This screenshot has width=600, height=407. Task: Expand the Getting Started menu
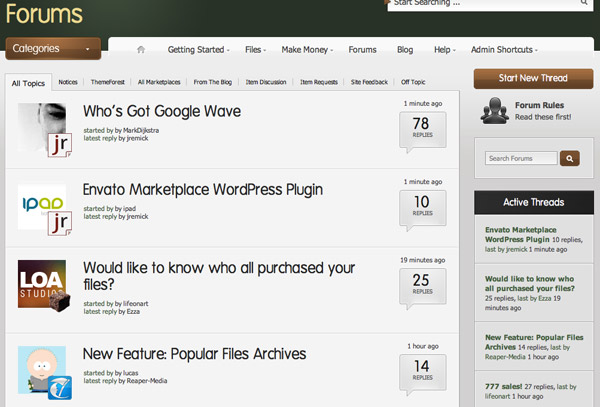tap(199, 50)
